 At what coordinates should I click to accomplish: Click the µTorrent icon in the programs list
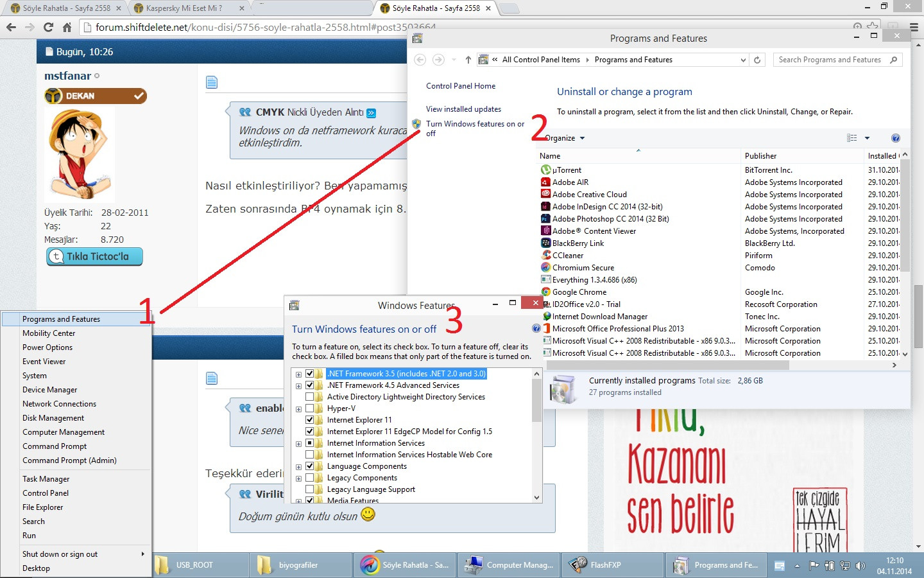pos(546,170)
